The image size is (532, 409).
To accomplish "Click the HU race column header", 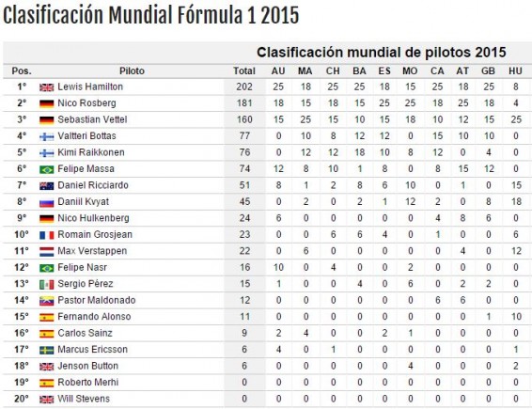I will (x=515, y=71).
